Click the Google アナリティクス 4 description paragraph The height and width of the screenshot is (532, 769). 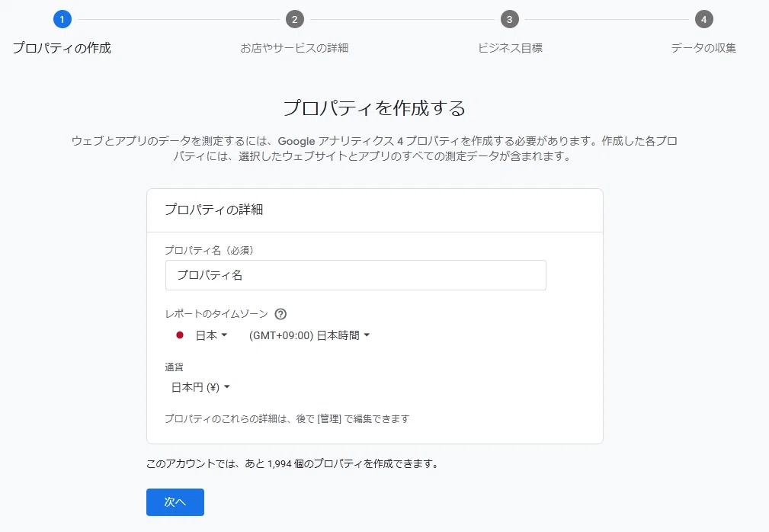tap(374, 149)
